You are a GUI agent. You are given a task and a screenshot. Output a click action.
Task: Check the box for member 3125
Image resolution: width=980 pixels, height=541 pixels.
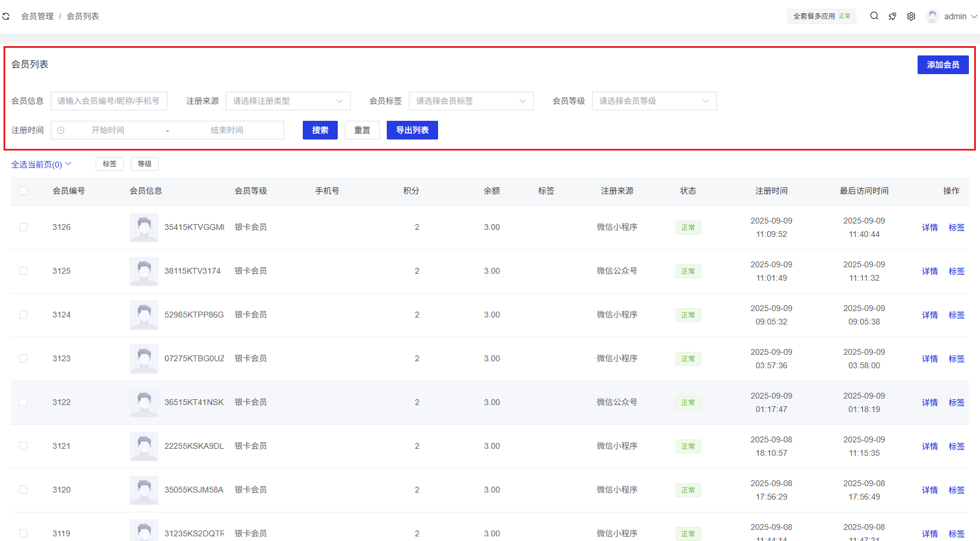coord(23,271)
